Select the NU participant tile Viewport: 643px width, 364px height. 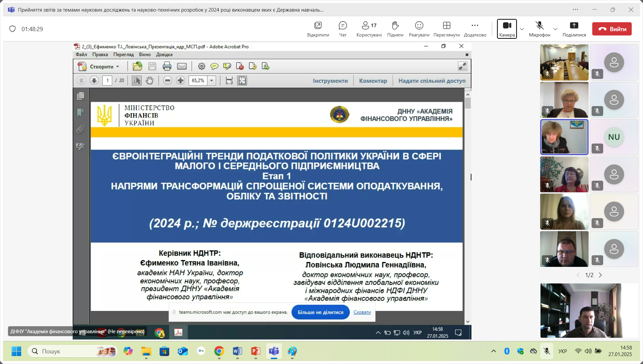[x=614, y=137]
